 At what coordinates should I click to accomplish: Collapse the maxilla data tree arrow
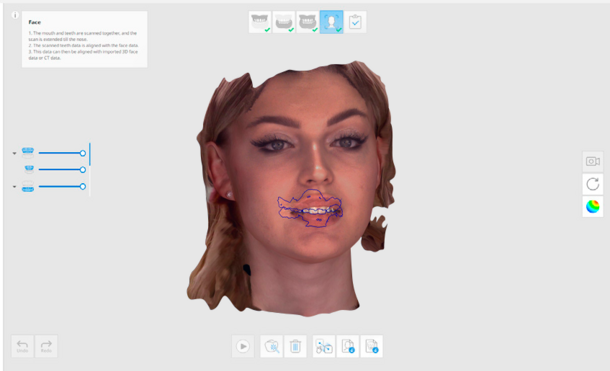(x=14, y=153)
